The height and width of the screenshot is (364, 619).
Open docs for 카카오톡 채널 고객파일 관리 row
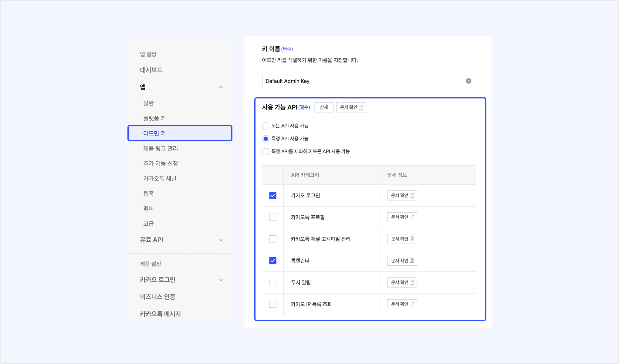[402, 239]
